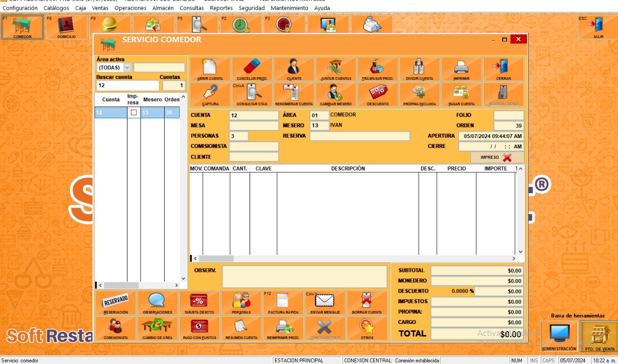Open the Almacén menu
This screenshot has height=364, width=618.
[x=163, y=8]
